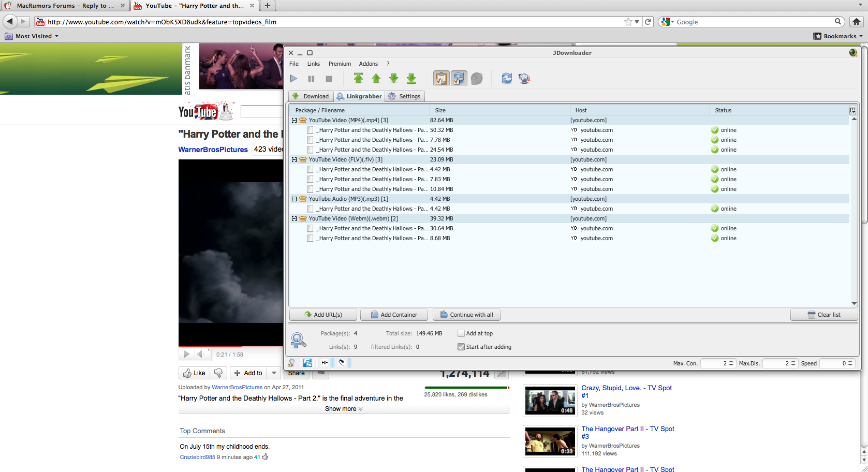
Task: Start downloads with JDownloader play button
Action: [293, 79]
